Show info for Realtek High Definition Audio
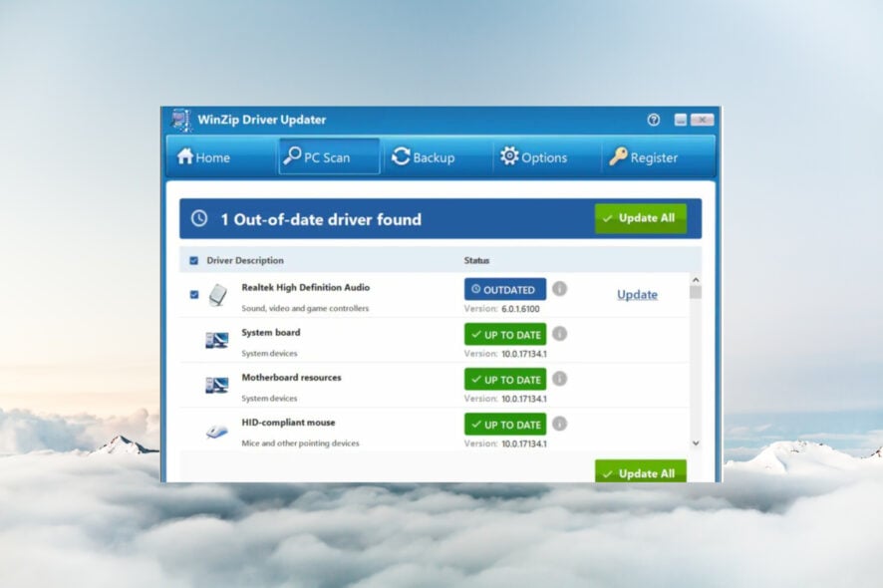 coord(559,288)
